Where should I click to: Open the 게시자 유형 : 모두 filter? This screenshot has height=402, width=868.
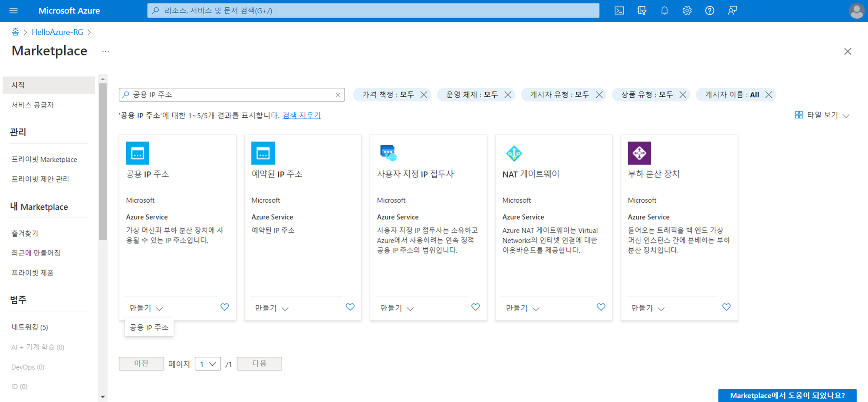click(559, 95)
